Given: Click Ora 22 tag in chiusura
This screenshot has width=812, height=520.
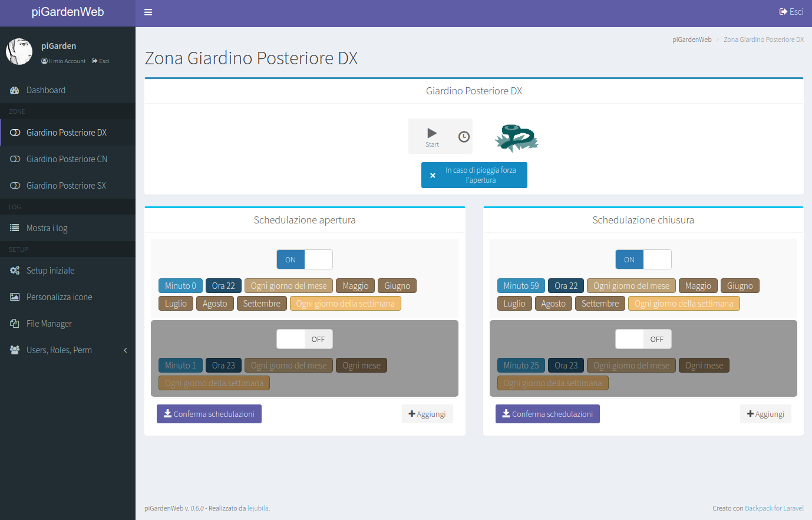Looking at the screenshot, I should [566, 286].
